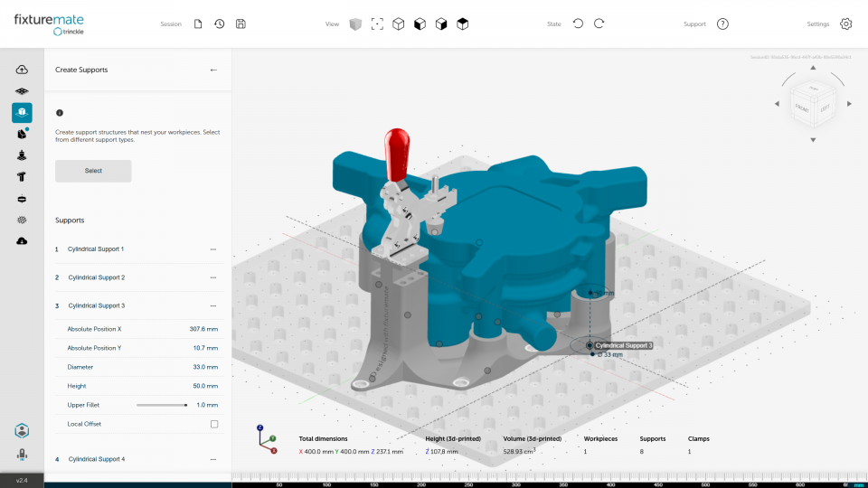The height and width of the screenshot is (488, 868).
Task: Open the clamp tool in sidebar
Action: click(x=22, y=177)
